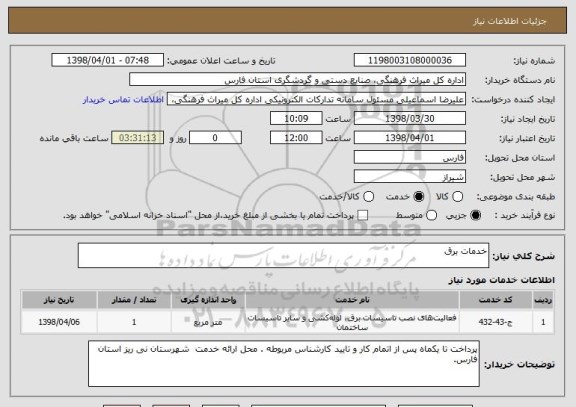Screen dimensions: 576x407
Task: Click the page title جزئیات اطلاعات نیاز
Action: 510,21
